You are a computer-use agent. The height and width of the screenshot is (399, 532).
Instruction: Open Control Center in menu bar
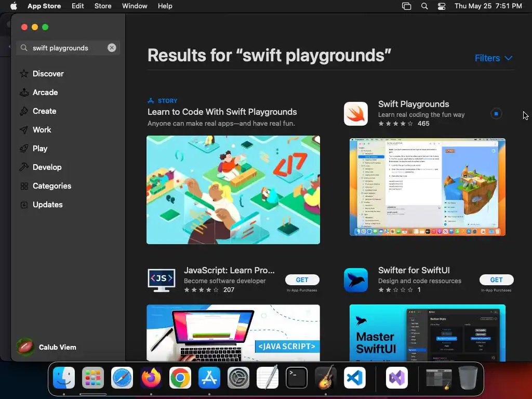coord(442,6)
